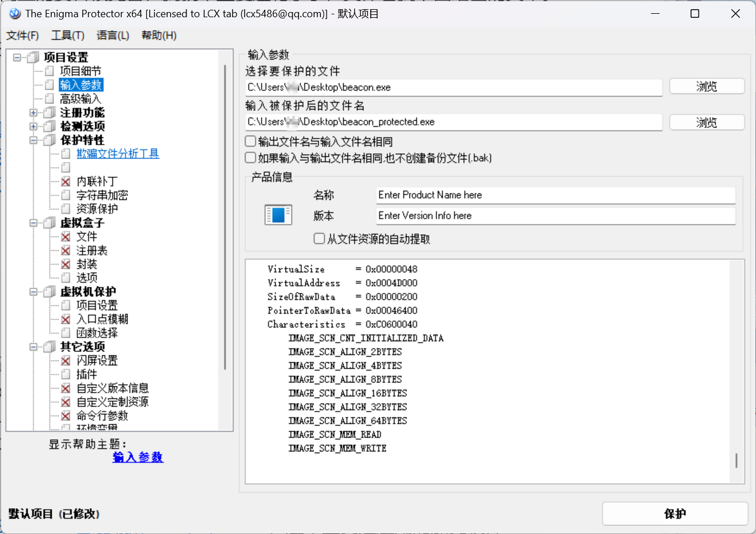Expand the 检测选项 tree node

(33, 126)
